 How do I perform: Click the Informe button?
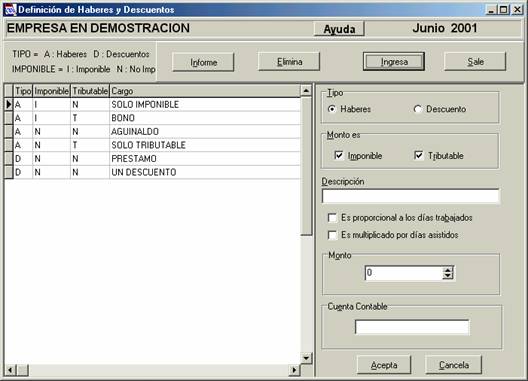[x=203, y=62]
